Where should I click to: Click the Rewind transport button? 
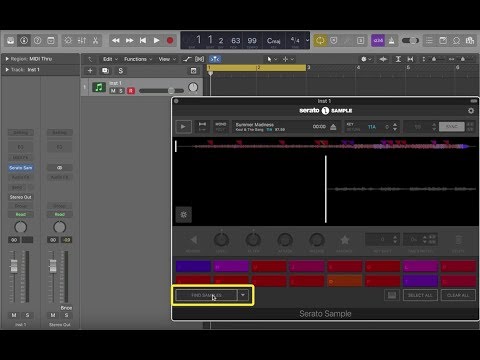[x=116, y=41]
